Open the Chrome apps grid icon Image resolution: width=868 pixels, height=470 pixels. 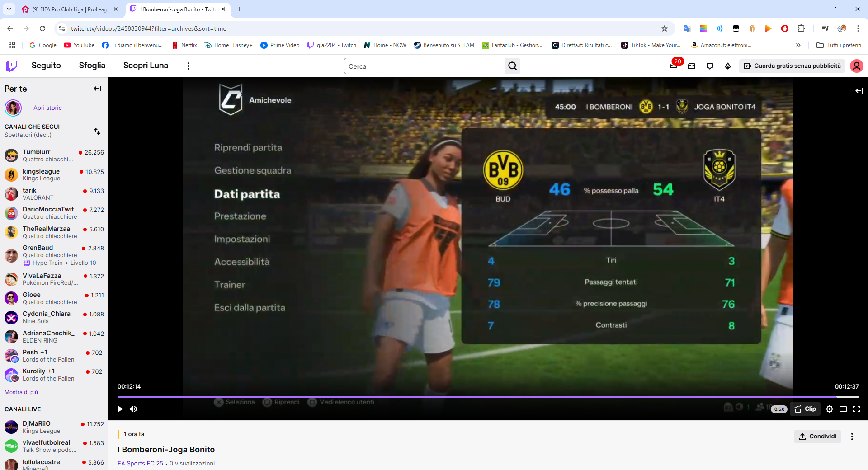[x=12, y=45]
